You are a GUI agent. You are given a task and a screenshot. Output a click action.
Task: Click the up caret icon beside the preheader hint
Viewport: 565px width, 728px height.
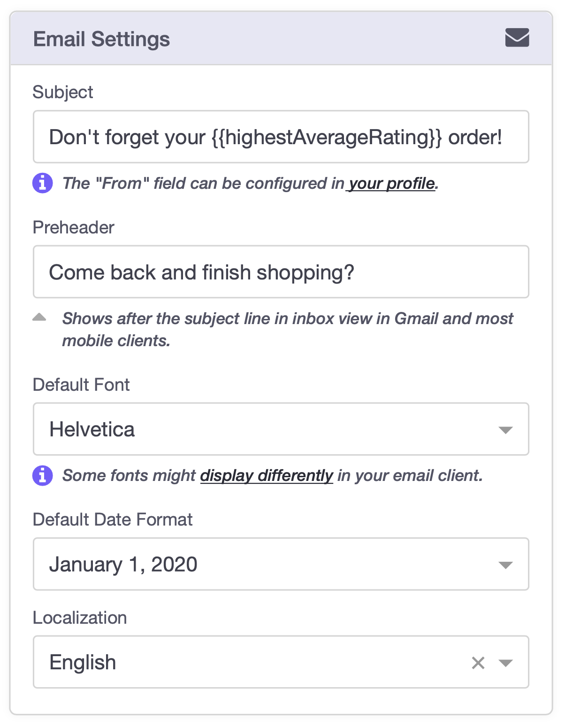tap(39, 318)
